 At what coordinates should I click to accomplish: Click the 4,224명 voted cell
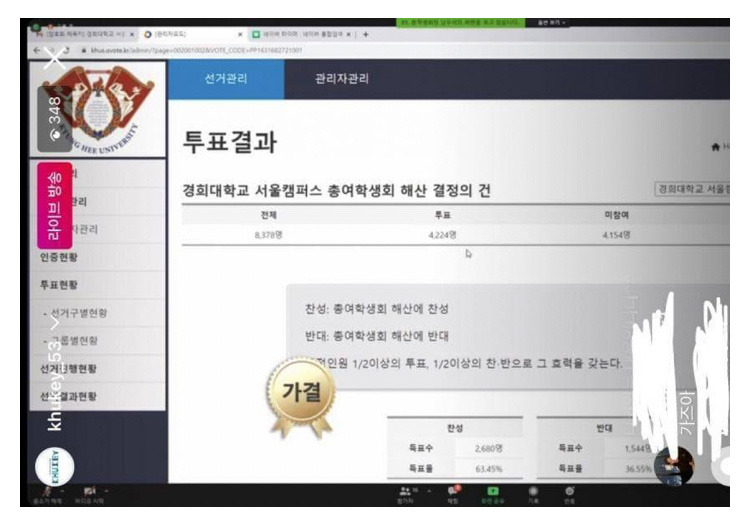click(x=442, y=235)
